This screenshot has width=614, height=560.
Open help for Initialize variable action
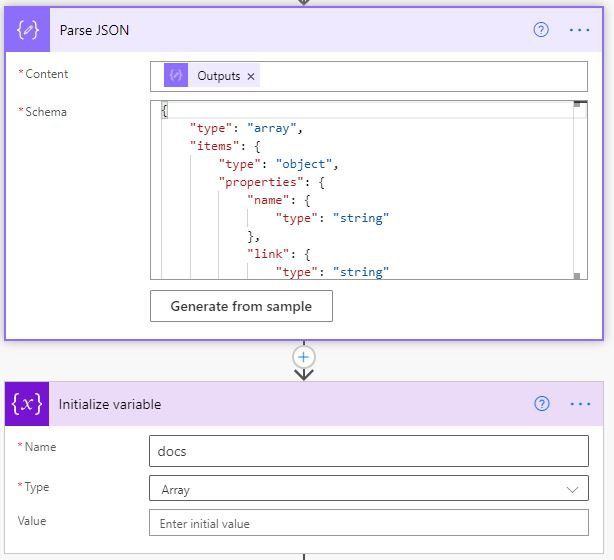tap(542, 403)
